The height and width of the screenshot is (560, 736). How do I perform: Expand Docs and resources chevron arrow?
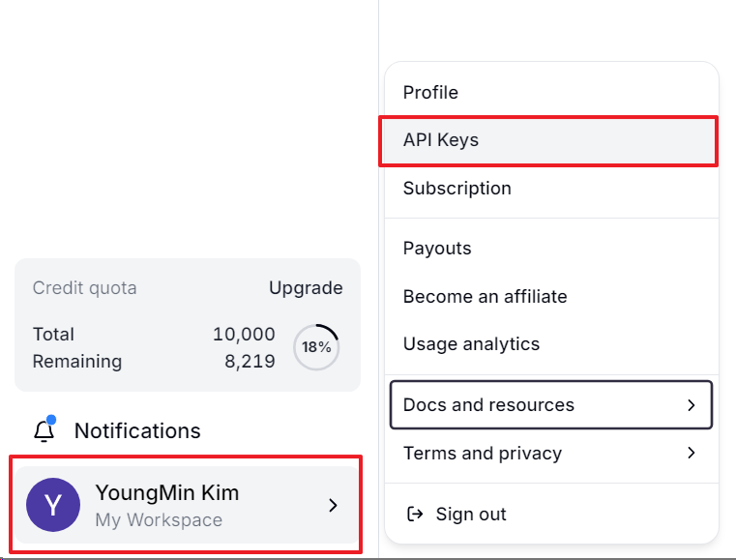click(x=691, y=405)
